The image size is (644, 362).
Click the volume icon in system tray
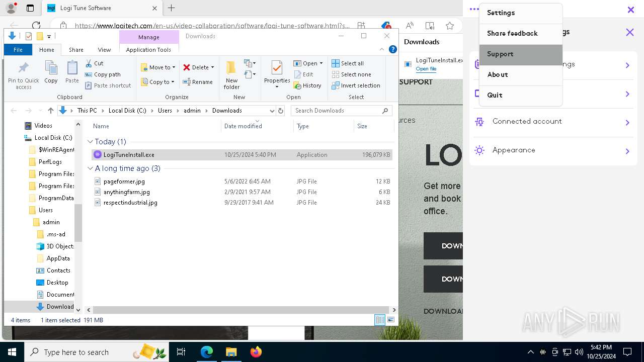point(579,352)
